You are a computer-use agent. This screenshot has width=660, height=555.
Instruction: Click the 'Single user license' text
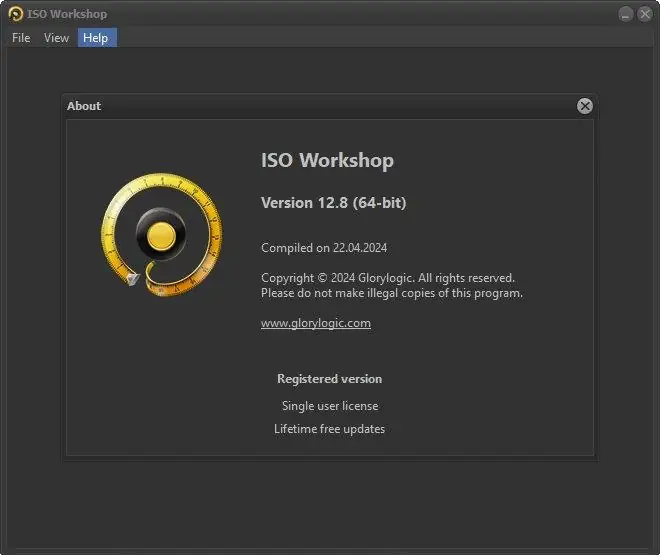click(330, 406)
